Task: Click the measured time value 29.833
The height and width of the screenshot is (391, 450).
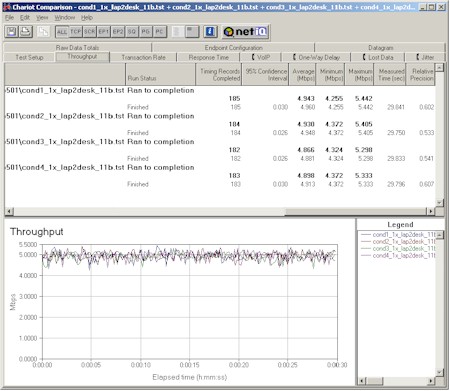Action: point(396,159)
